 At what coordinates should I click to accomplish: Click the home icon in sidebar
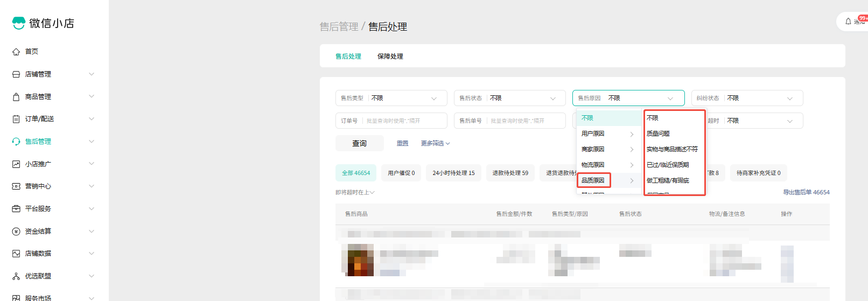(x=16, y=52)
